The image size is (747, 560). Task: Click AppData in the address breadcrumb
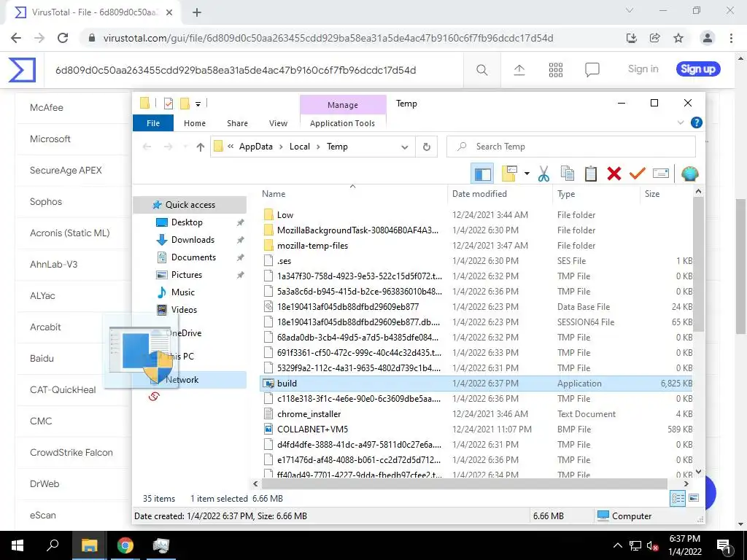tap(256, 147)
